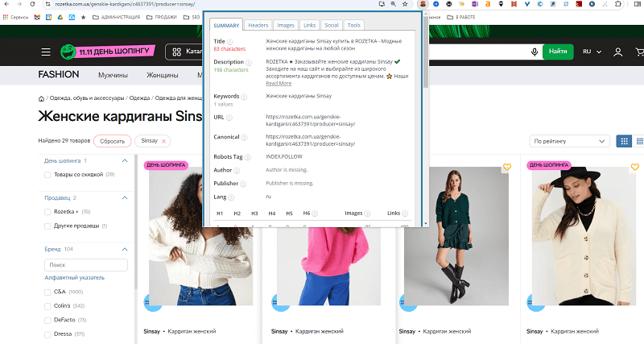Bookmark this page with the star icon
Image resolution: width=644 pixels, height=344 pixels.
pos(405,4)
